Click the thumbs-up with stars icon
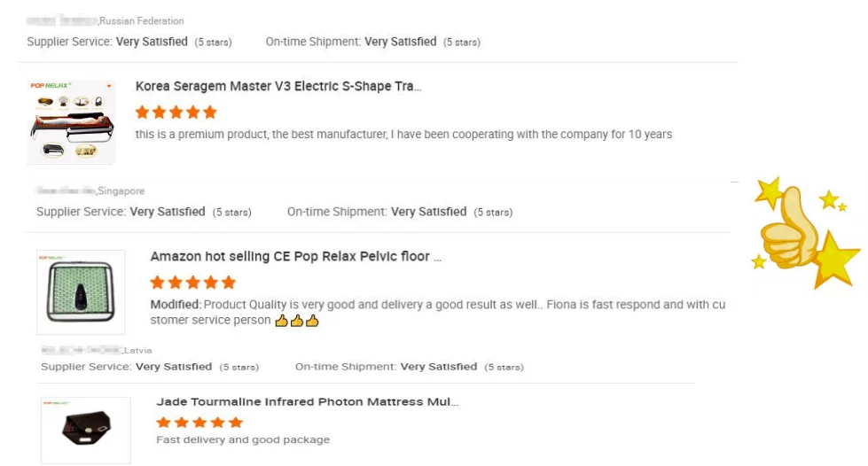 (805, 233)
